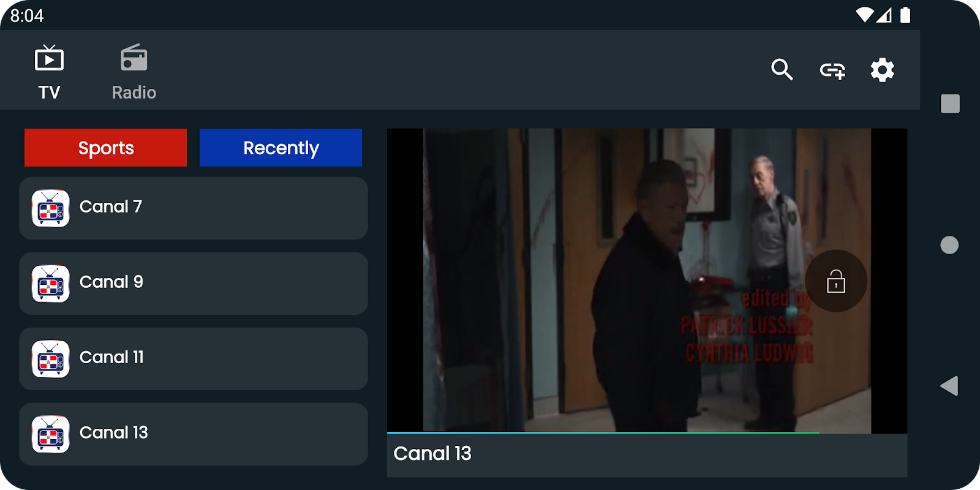Tap the Canal 13 TV logo icon

[x=51, y=434]
